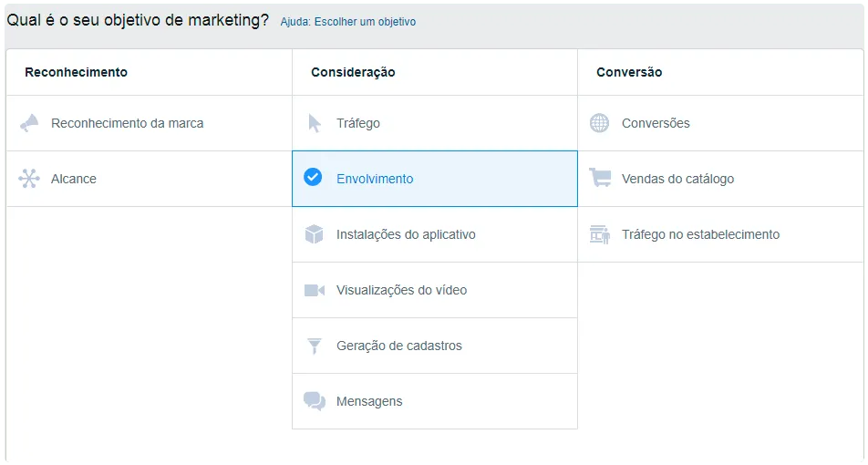Click the box icon for Instalações do aplicativo
868x465 pixels.
coord(314,234)
